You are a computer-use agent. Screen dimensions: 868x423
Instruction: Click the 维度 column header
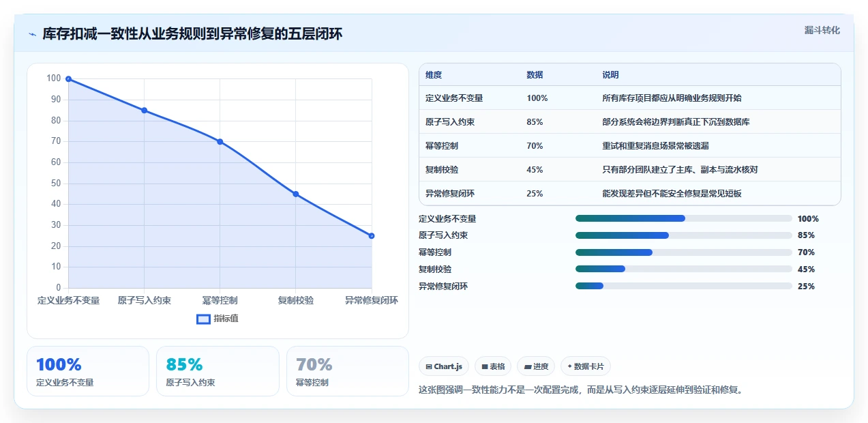[x=434, y=75]
